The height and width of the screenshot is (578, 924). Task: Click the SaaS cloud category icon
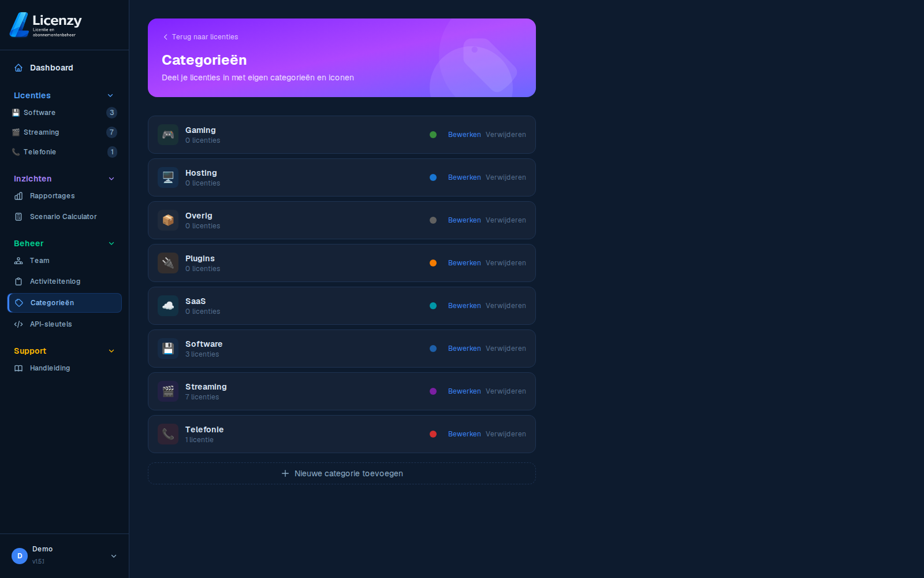tap(168, 306)
